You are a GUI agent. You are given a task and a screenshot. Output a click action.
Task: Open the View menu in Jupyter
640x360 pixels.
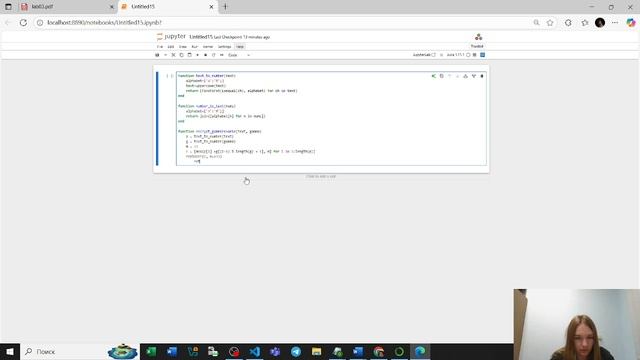[182, 47]
